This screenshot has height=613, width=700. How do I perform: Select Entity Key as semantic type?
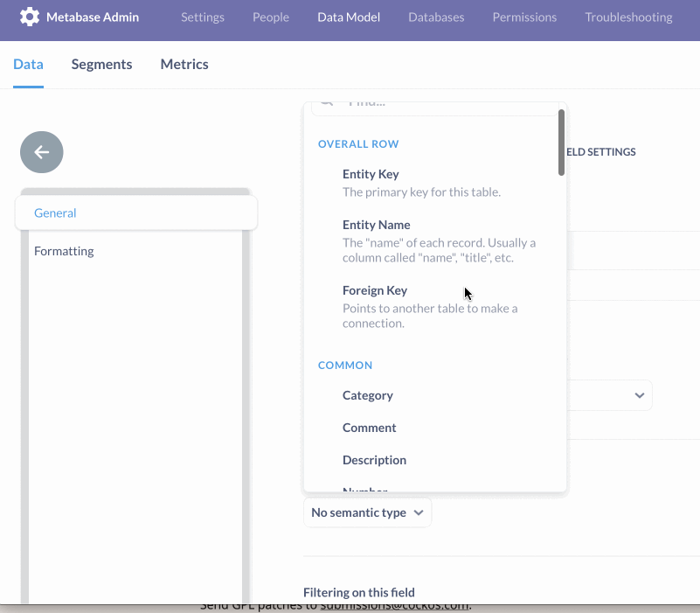click(371, 174)
